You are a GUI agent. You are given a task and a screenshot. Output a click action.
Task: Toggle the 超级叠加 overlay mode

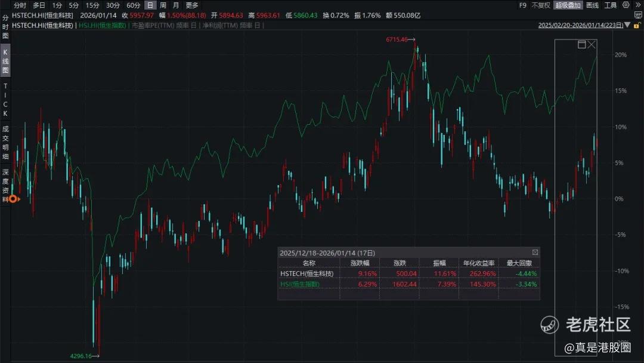tap(567, 5)
